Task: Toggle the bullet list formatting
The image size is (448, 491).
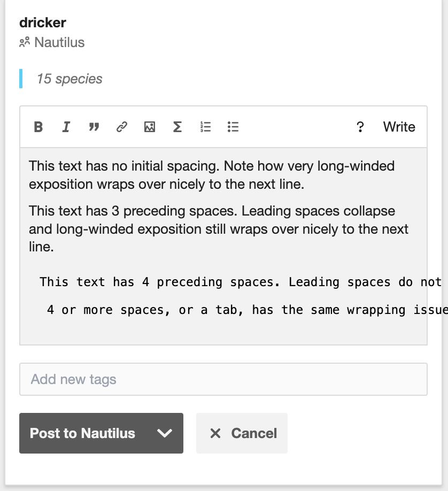Action: click(233, 127)
